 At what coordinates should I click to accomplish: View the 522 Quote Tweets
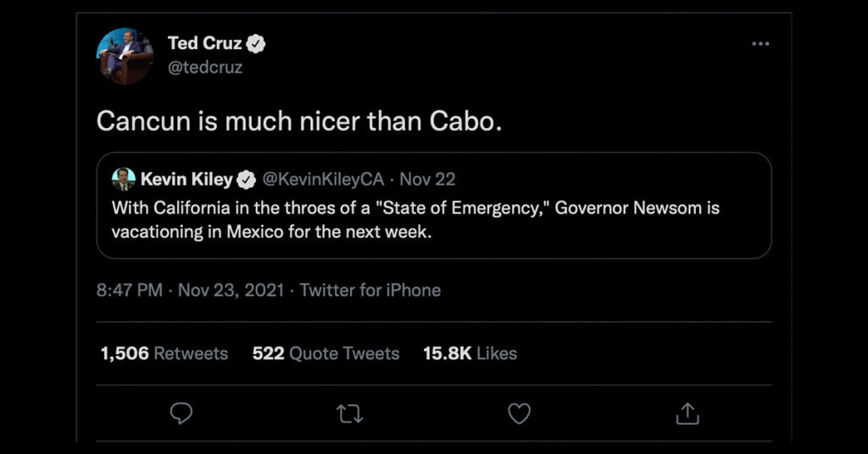tap(325, 353)
